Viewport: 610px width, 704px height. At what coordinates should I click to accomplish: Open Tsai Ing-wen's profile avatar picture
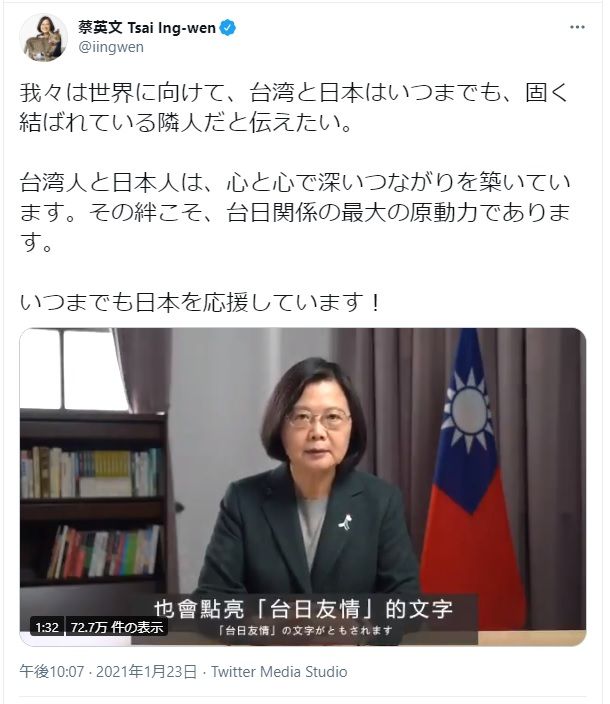pyautogui.click(x=44, y=37)
